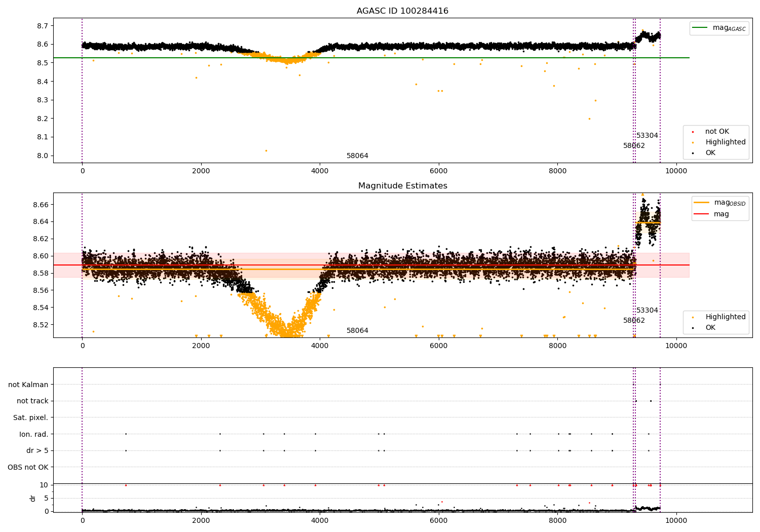Select the mag AGASC legend label
This screenshot has width=760, height=532.
(x=729, y=28)
